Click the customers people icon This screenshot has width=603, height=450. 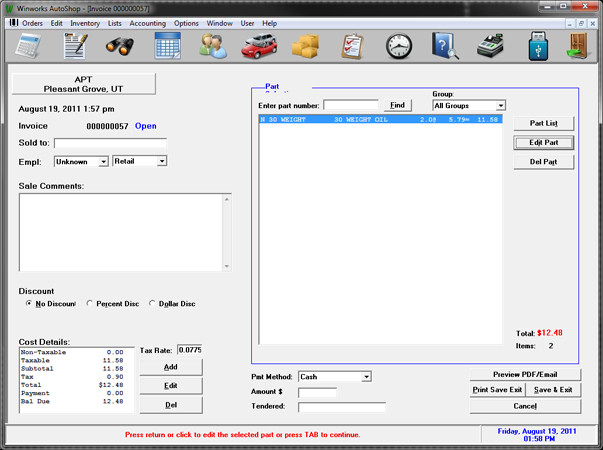coord(213,47)
